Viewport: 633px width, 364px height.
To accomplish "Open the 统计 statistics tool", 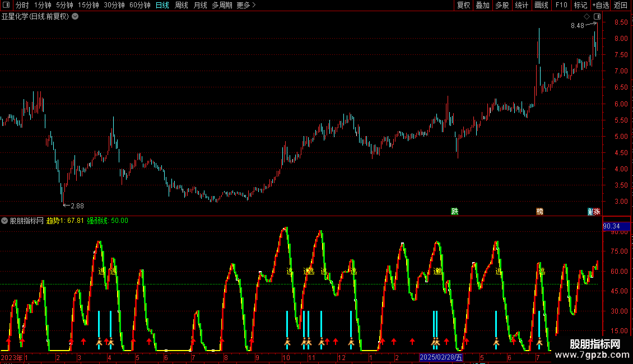I will pyautogui.click(x=521, y=5).
